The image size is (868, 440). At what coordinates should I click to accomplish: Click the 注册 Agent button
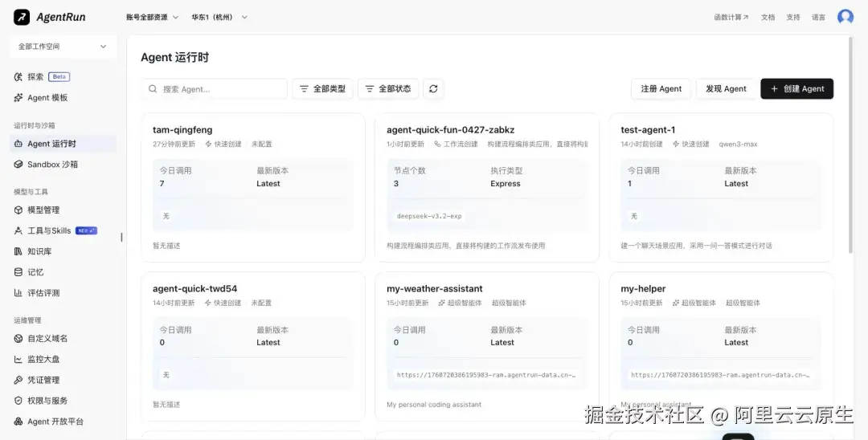point(661,88)
